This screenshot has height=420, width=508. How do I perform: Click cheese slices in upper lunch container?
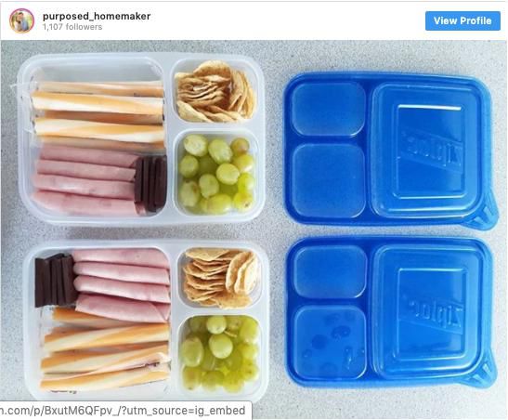[98, 113]
